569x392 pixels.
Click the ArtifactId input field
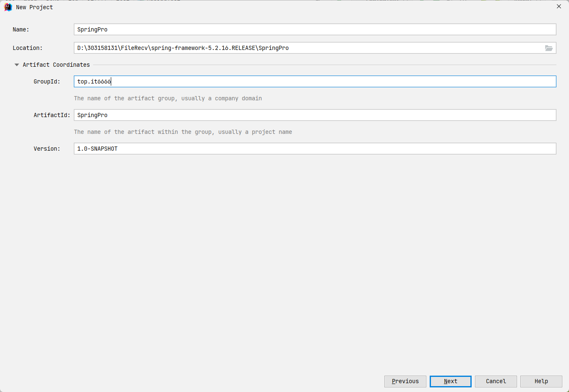[x=315, y=115]
